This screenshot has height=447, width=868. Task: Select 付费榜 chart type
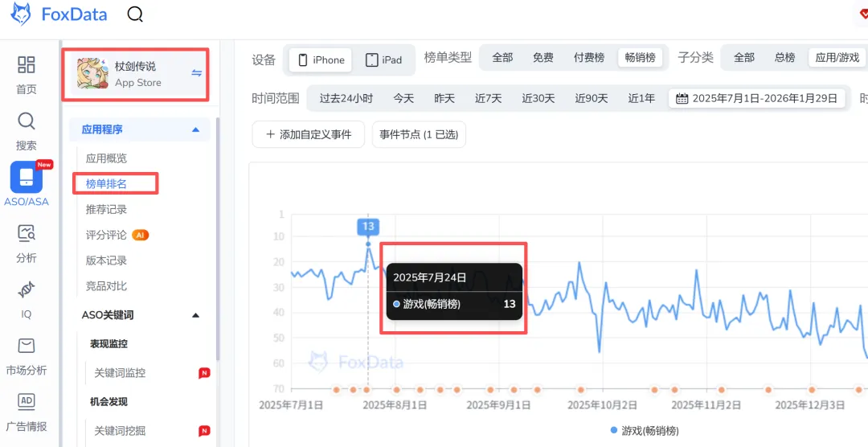tap(588, 58)
